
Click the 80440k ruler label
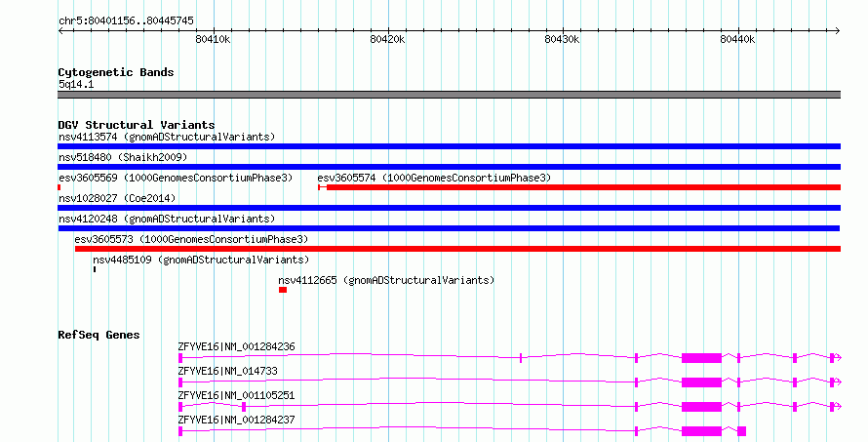737,39
